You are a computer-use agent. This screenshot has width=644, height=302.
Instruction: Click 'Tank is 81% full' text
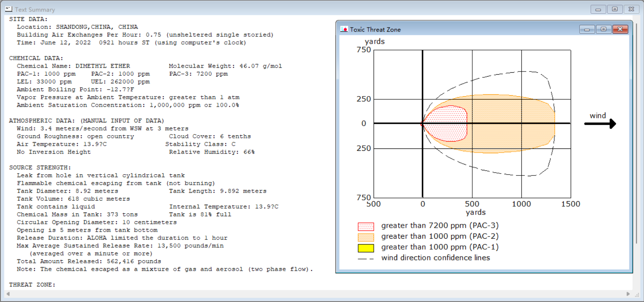[200, 214]
